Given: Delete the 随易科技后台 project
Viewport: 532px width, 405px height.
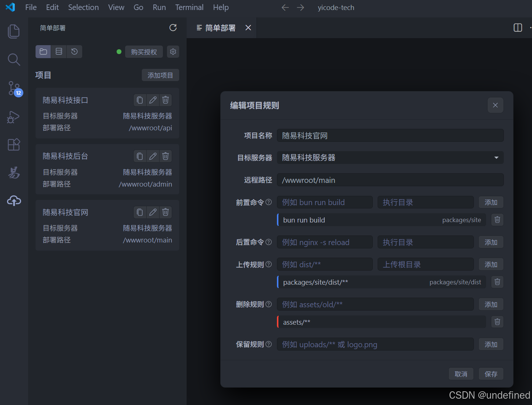Looking at the screenshot, I should click(165, 156).
